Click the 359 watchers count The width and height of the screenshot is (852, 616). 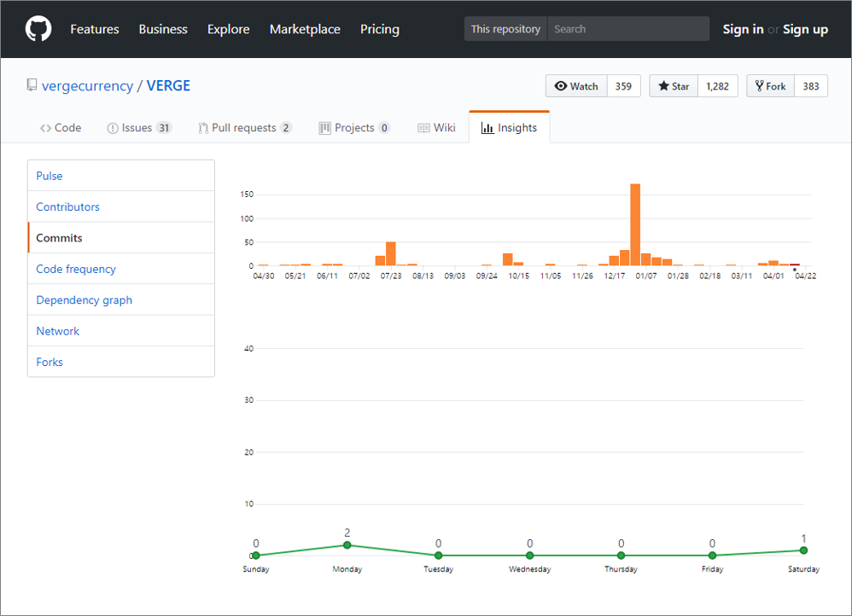623,86
